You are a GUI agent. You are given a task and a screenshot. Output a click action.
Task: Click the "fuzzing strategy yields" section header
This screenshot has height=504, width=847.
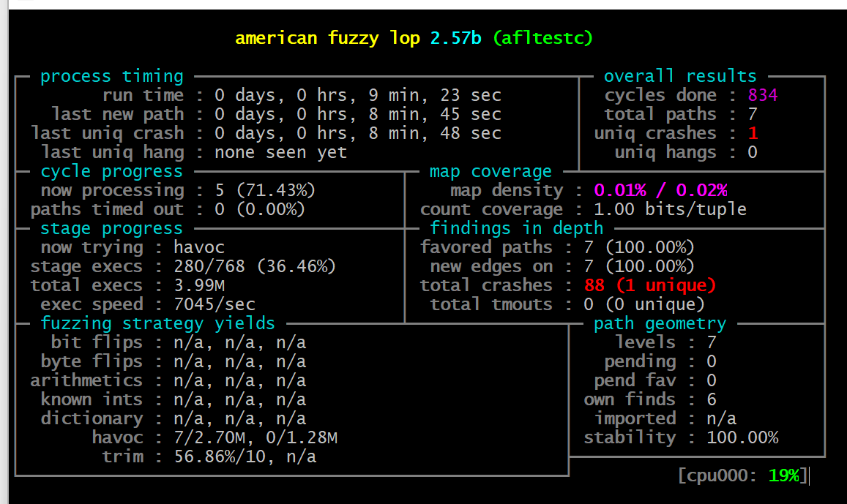pos(157,324)
